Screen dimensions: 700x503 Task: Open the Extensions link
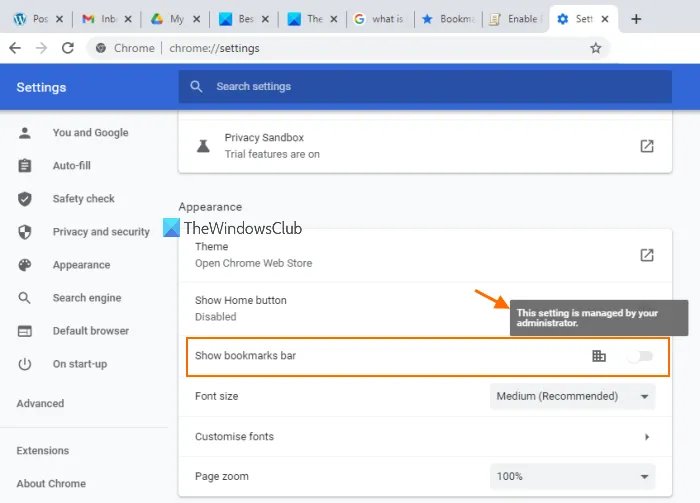43,451
